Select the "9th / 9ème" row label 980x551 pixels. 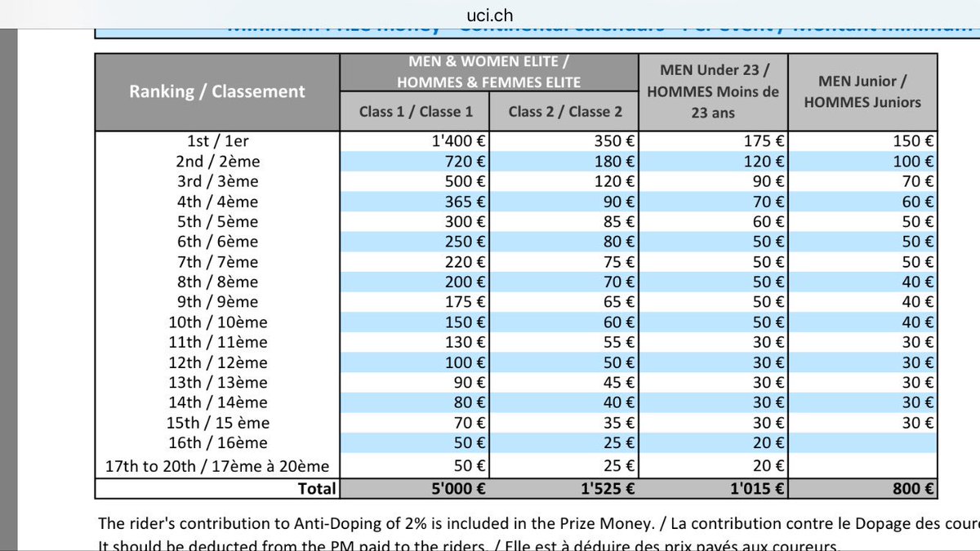(217, 302)
